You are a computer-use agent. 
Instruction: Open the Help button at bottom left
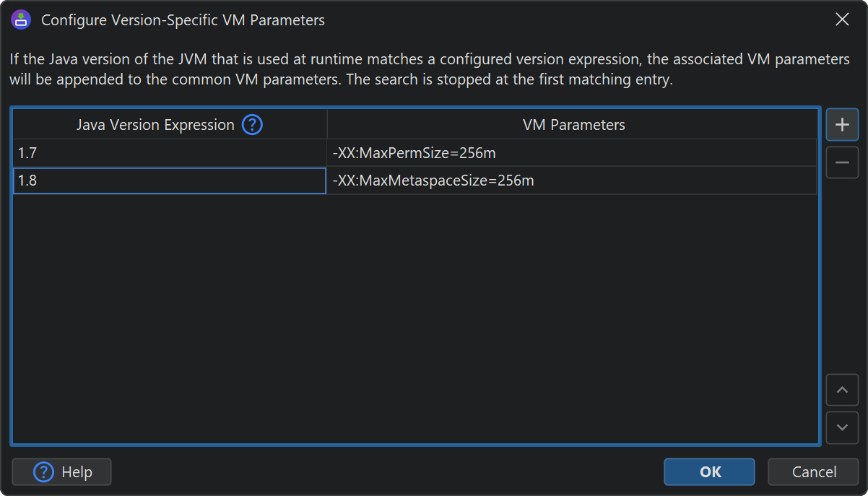coord(62,472)
